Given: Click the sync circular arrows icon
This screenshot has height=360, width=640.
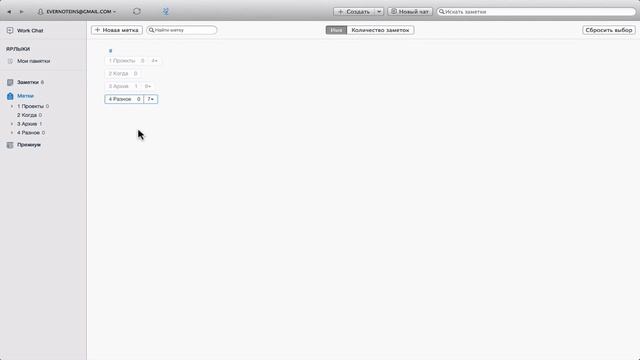Looking at the screenshot, I should [137, 11].
